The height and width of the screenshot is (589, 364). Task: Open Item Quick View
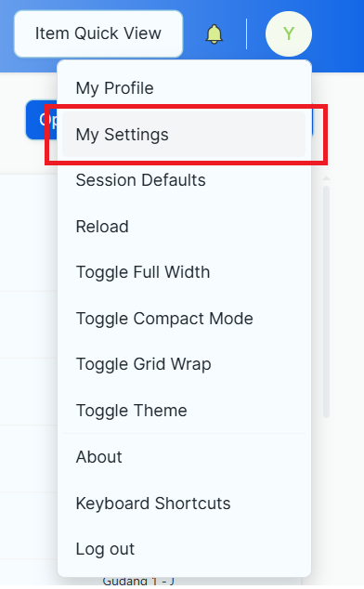98,33
